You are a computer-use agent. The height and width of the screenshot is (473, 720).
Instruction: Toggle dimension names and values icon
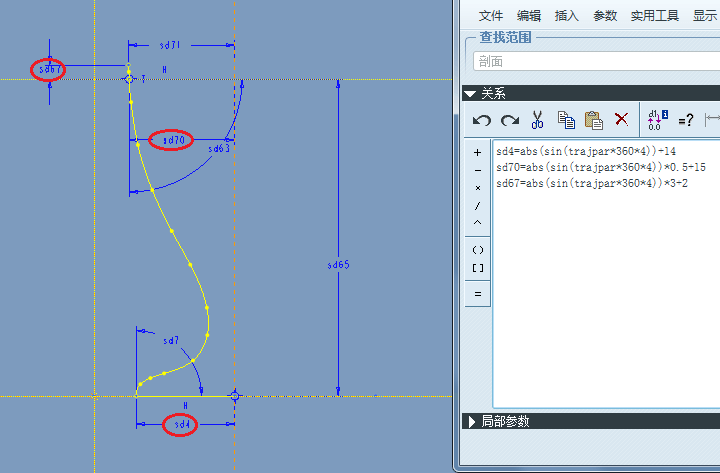tap(658, 120)
